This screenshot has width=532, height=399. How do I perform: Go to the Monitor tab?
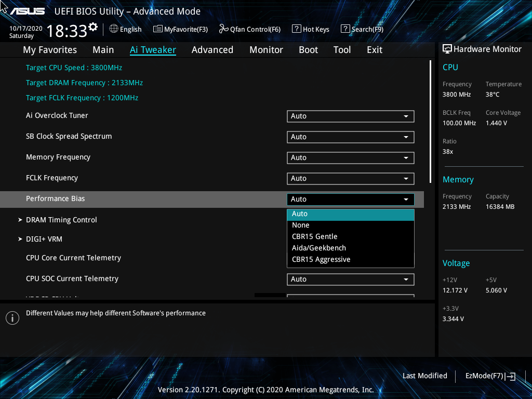(x=267, y=50)
